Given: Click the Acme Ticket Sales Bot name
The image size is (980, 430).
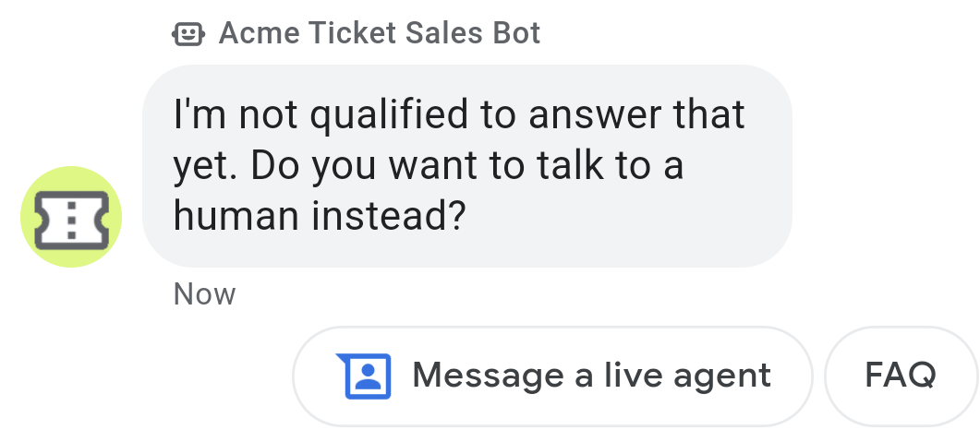Looking at the screenshot, I should click(379, 34).
